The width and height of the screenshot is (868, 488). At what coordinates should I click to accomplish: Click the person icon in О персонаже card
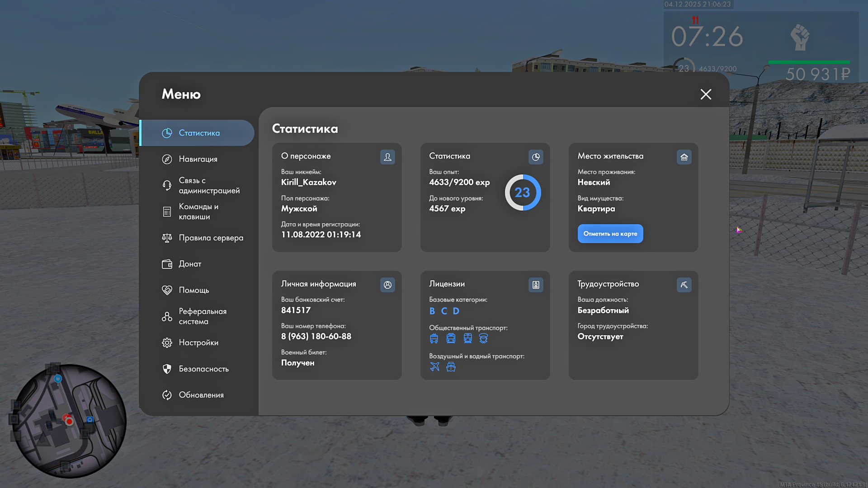(387, 157)
